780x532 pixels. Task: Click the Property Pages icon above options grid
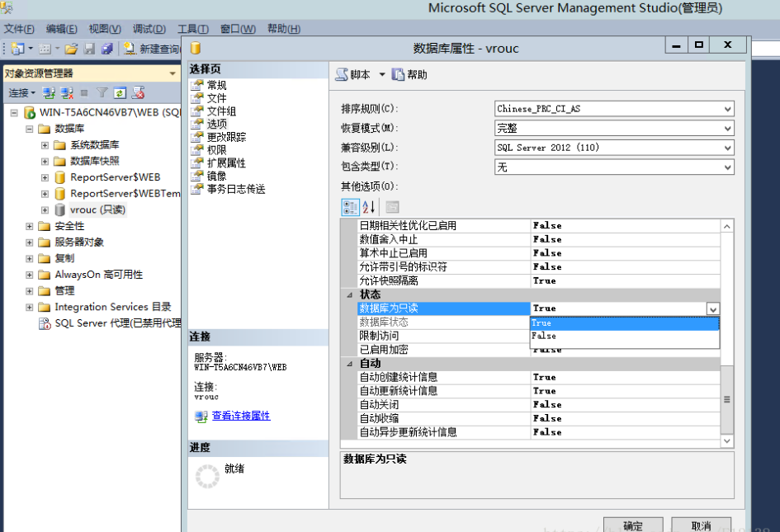click(393, 207)
